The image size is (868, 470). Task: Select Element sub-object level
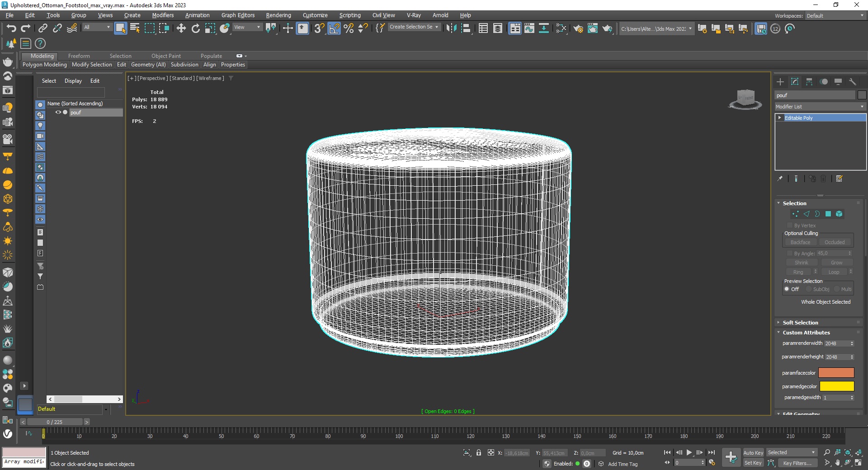point(839,214)
